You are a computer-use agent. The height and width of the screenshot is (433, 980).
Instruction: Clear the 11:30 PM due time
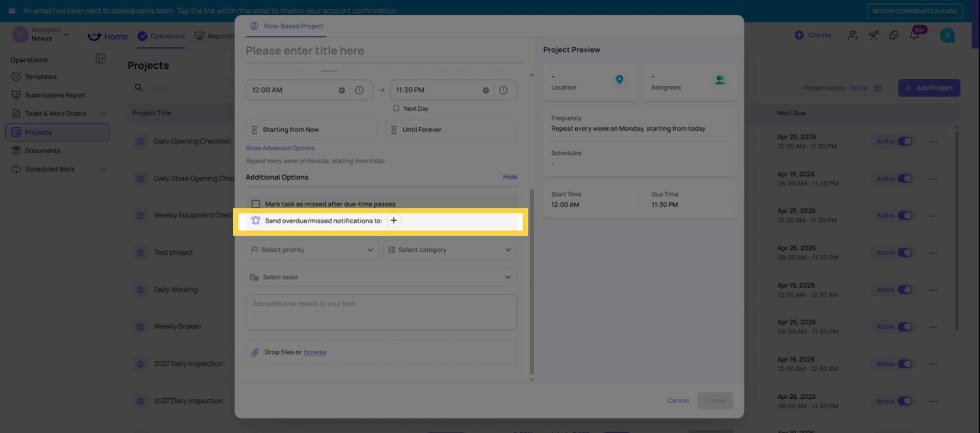[x=486, y=90]
